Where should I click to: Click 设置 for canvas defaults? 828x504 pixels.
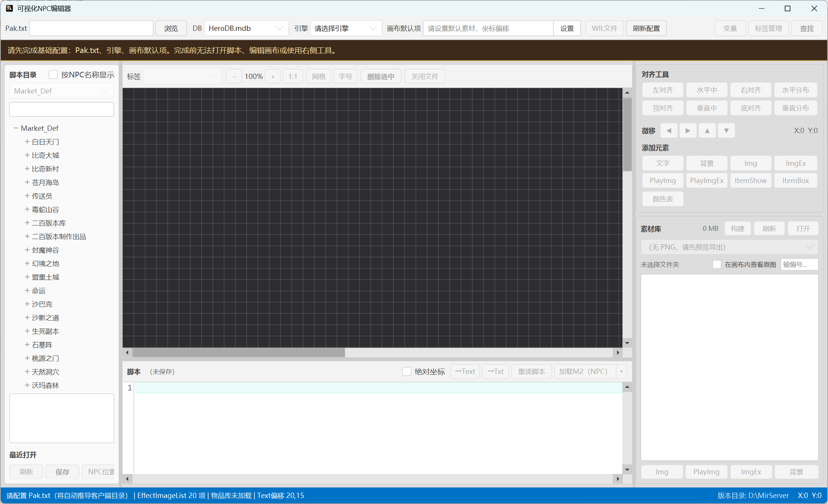click(x=567, y=29)
